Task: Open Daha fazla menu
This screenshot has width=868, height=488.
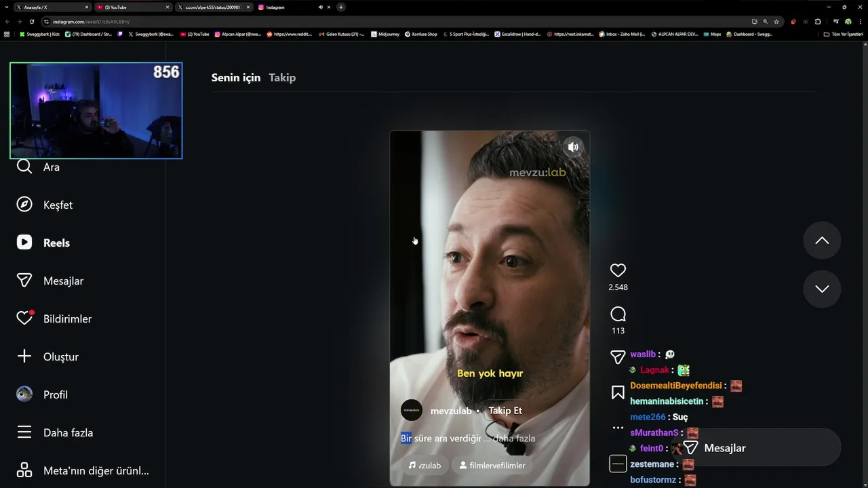Action: (54, 432)
